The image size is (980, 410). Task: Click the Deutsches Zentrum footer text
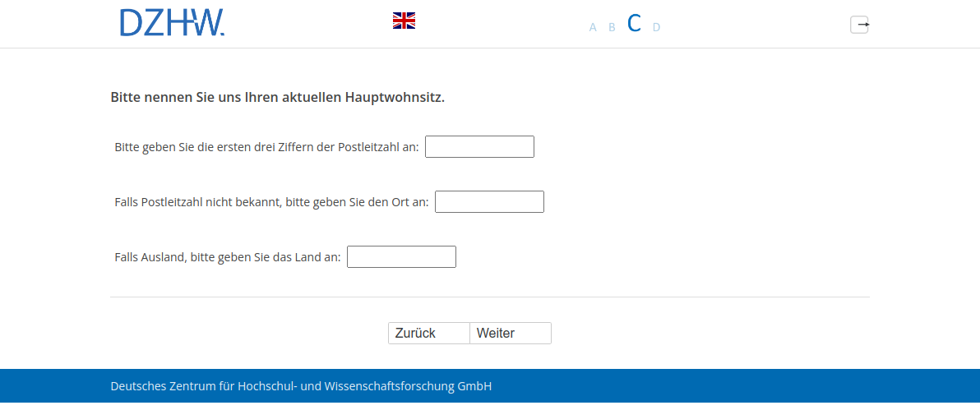[301, 386]
